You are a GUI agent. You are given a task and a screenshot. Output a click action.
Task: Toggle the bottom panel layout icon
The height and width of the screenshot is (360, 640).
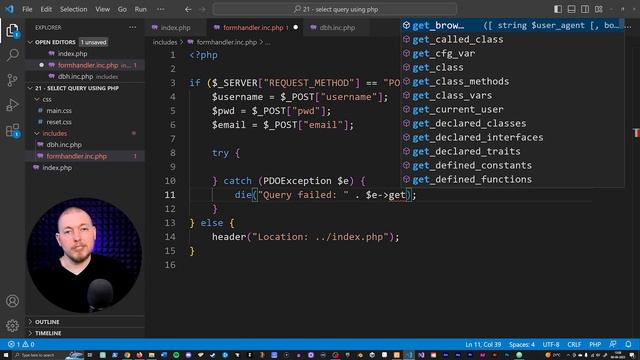point(571,9)
